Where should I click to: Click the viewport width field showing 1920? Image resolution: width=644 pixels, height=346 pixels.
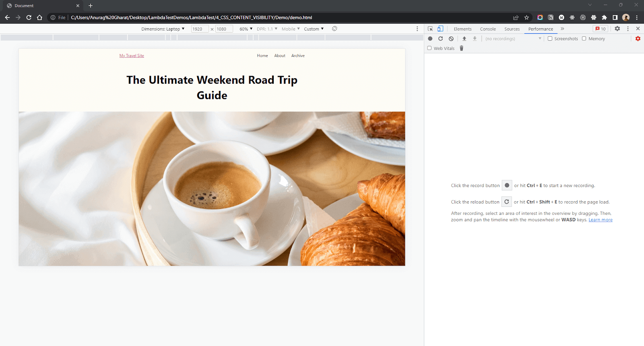199,29
